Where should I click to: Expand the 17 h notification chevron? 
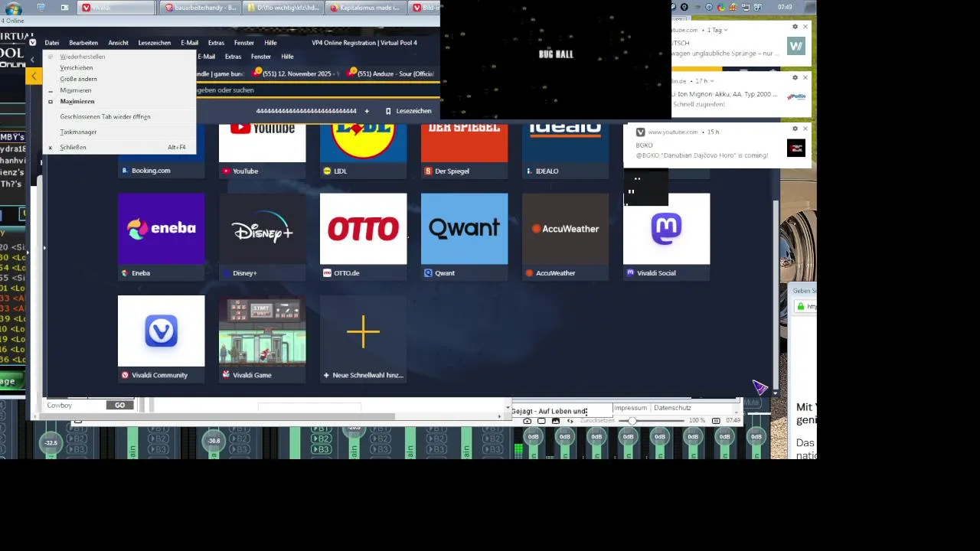(x=712, y=80)
